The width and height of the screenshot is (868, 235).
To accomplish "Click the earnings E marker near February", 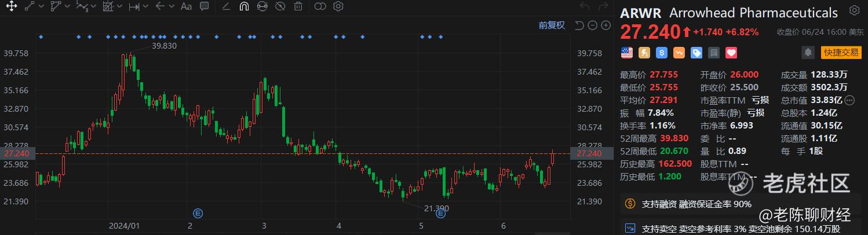I will coord(198,213).
